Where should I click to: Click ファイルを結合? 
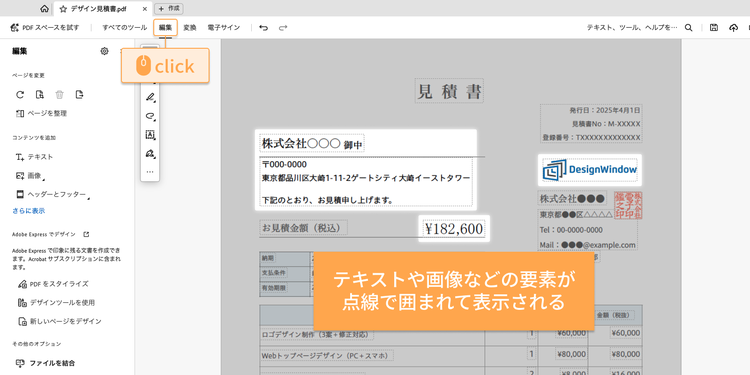pyautogui.click(x=45, y=363)
